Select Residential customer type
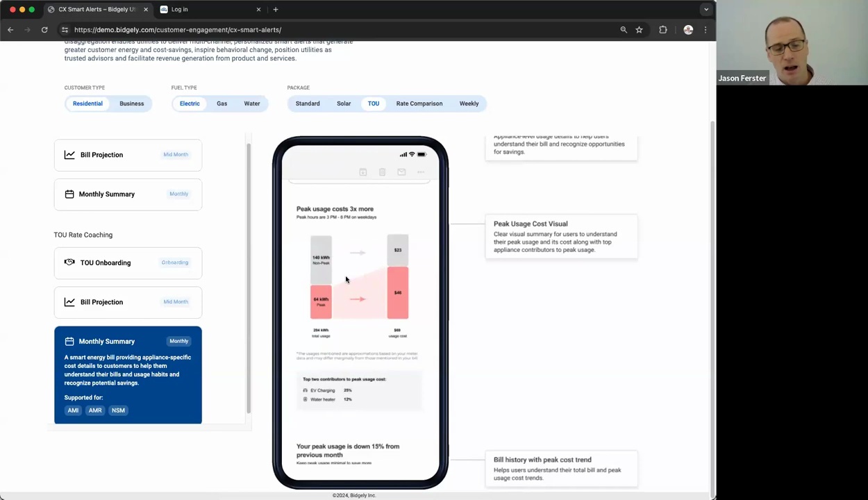868x500 pixels. click(87, 103)
